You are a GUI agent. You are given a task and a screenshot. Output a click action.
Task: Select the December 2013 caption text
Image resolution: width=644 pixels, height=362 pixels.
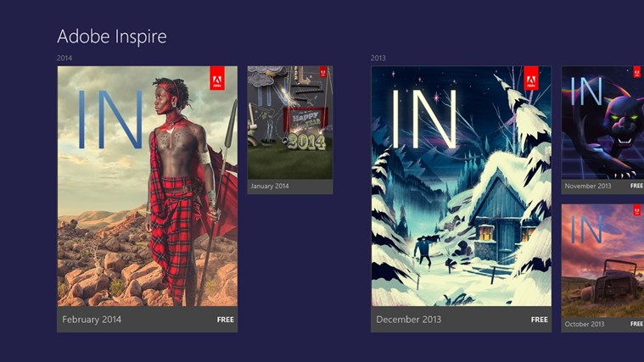(409, 320)
